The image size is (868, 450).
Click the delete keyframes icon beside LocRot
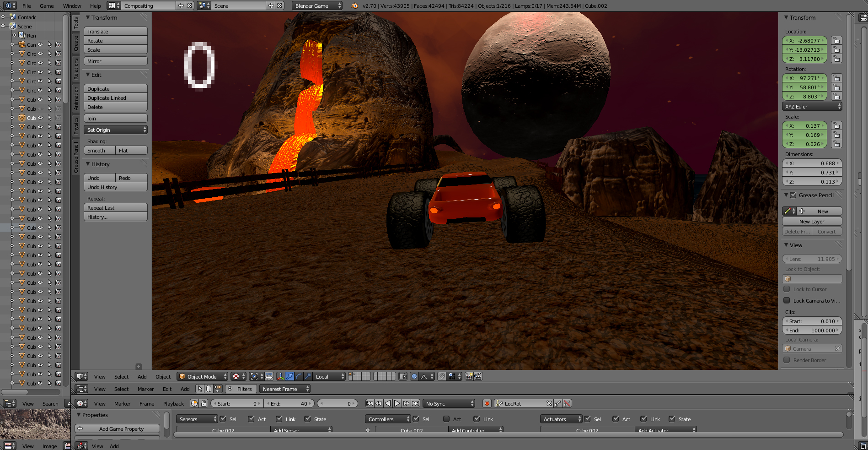pos(567,403)
